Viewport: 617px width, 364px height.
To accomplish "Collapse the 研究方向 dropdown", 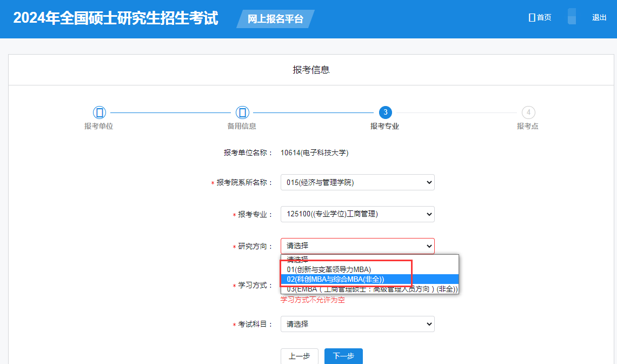I will [357, 246].
